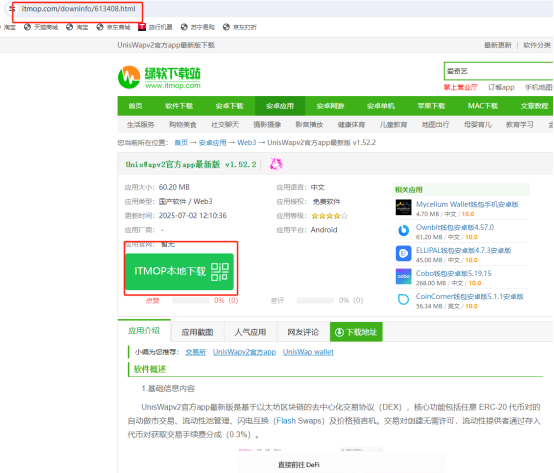Click the Mycelium Wallet app icon
Image resolution: width=554 pixels, height=473 pixels.
403,208
